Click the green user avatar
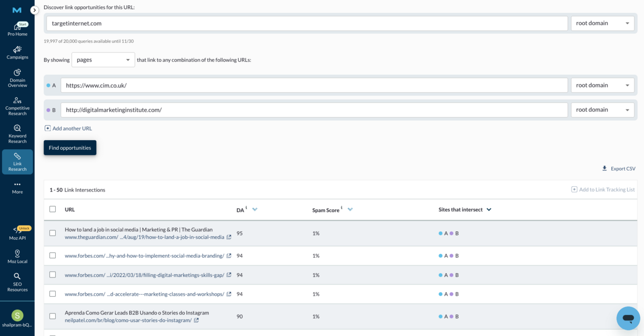644x336 pixels. pyautogui.click(x=17, y=315)
